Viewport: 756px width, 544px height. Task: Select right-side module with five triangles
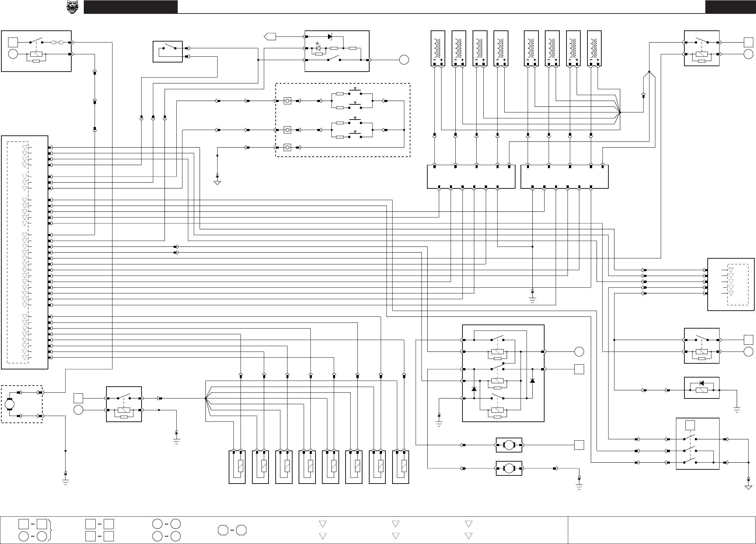(731, 284)
